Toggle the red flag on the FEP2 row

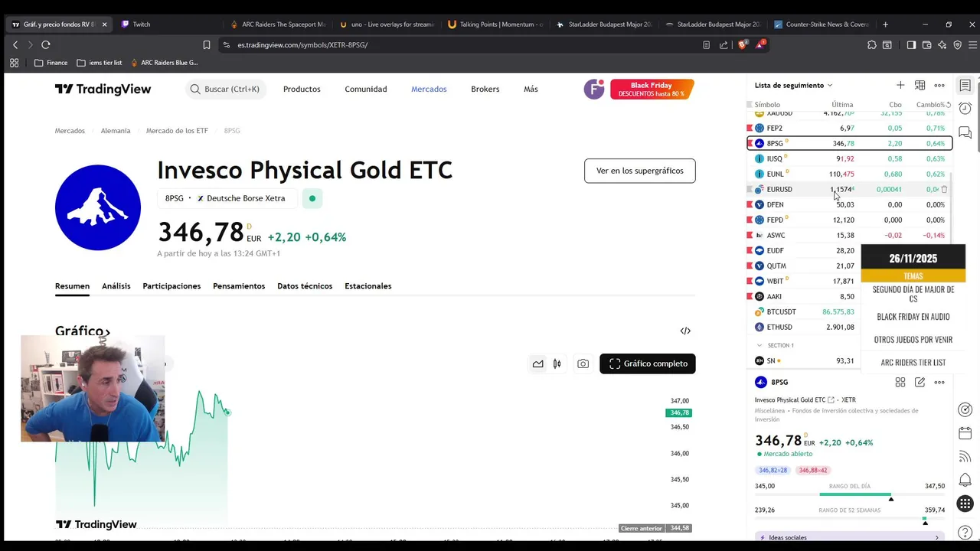750,128
